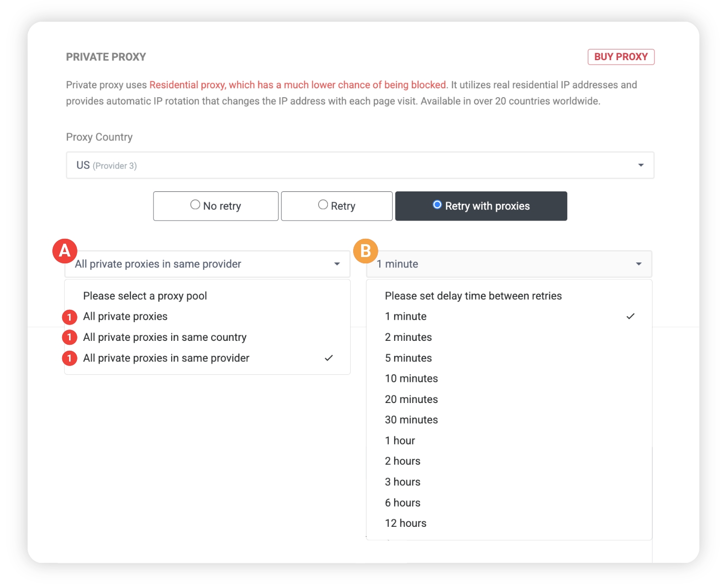This screenshot has width=726, height=588.
Task: Choose All private proxies in same country
Action: coord(165,337)
